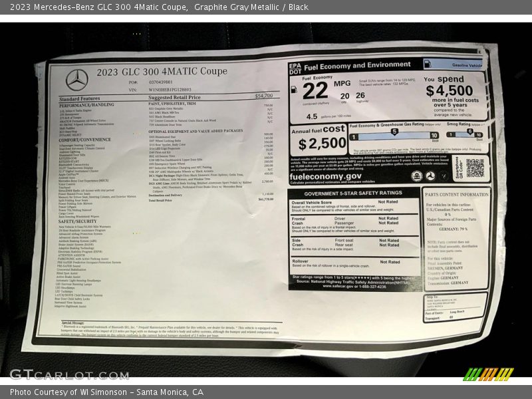Click 'OPTIONAL EQUIPMENT AND VALUE ADDED PACKAGES' heading
The height and width of the screenshot is (399, 532).
pos(196,131)
